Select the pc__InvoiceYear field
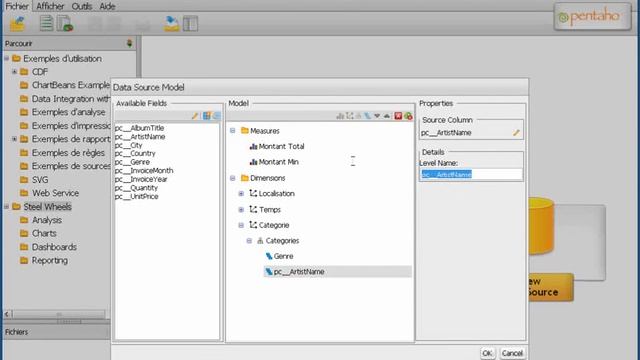 [x=141, y=179]
